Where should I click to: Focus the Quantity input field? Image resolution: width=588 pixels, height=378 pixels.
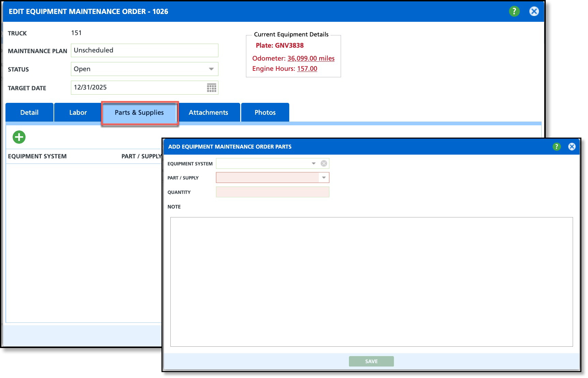click(x=273, y=192)
